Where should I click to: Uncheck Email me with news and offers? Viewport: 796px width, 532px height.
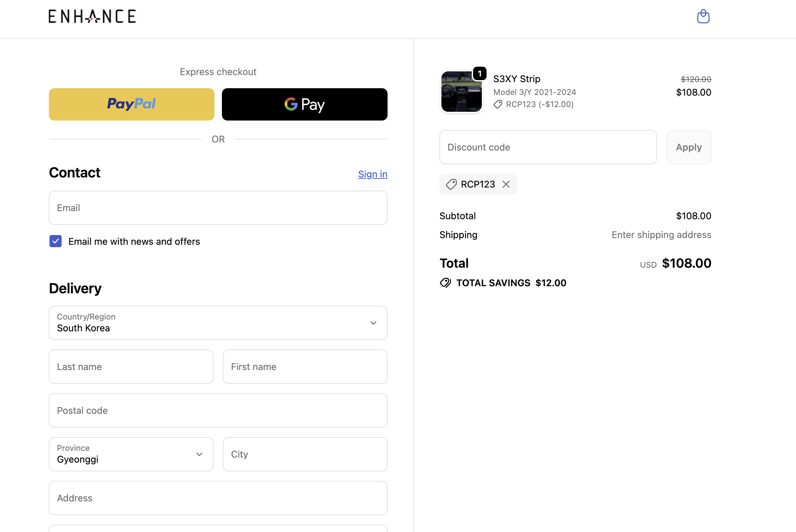(56, 241)
